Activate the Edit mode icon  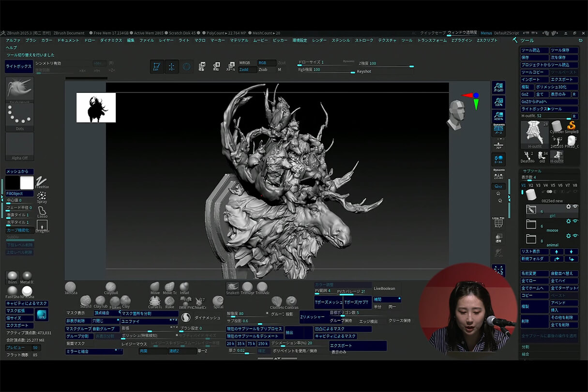156,67
